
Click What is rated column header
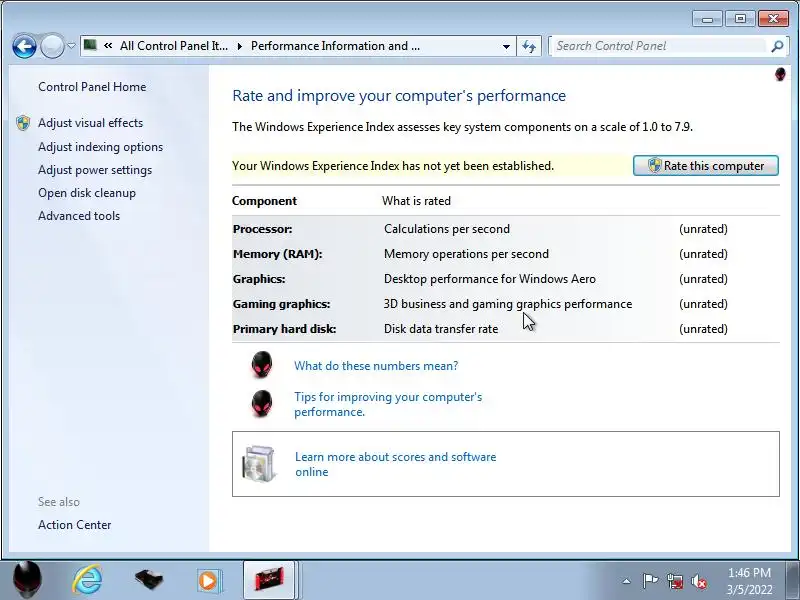[x=416, y=201]
